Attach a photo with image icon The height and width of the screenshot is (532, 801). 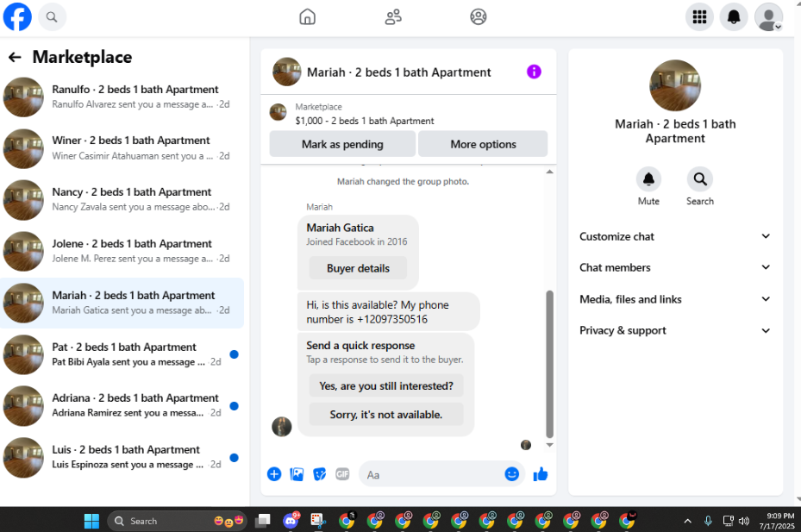[x=297, y=474]
